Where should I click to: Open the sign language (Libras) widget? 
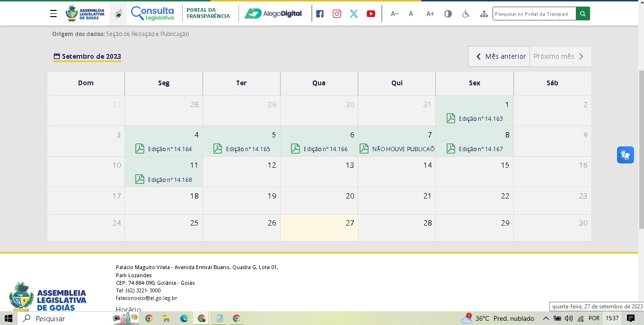pyautogui.click(x=625, y=155)
